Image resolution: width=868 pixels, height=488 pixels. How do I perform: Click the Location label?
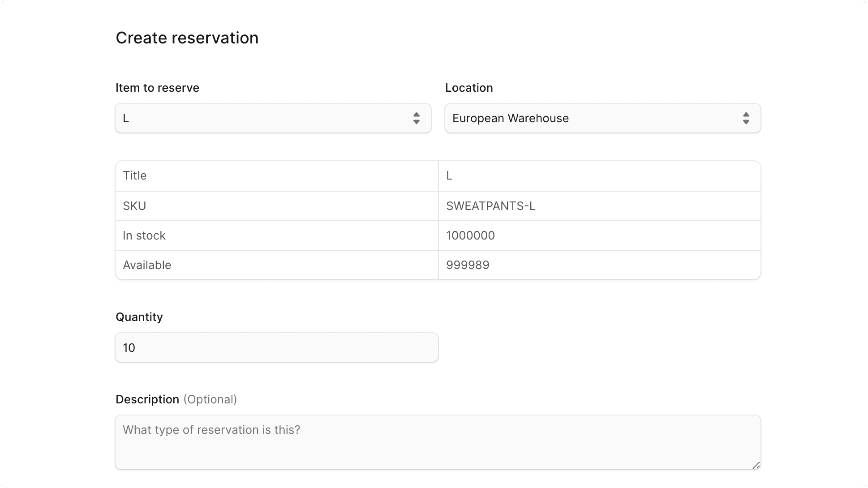[469, 88]
